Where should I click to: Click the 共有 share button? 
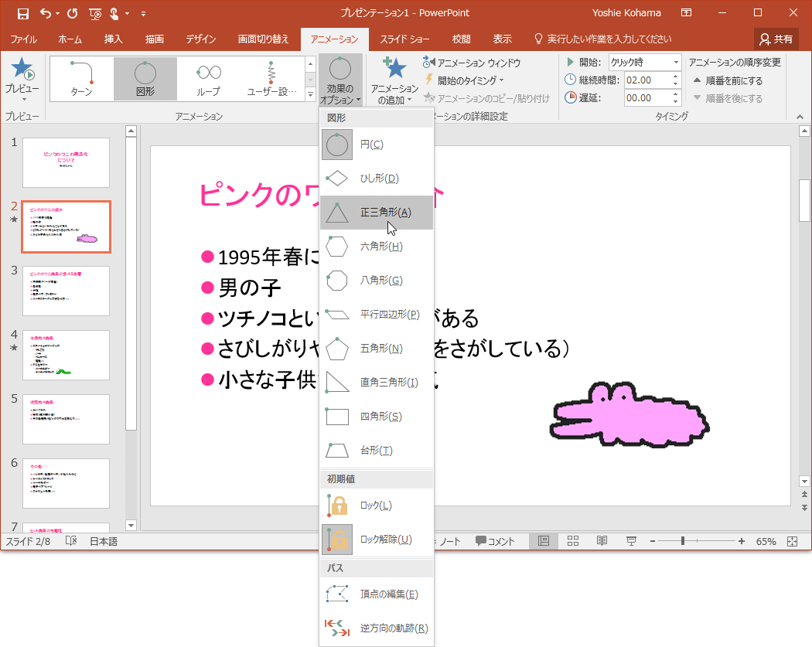776,39
